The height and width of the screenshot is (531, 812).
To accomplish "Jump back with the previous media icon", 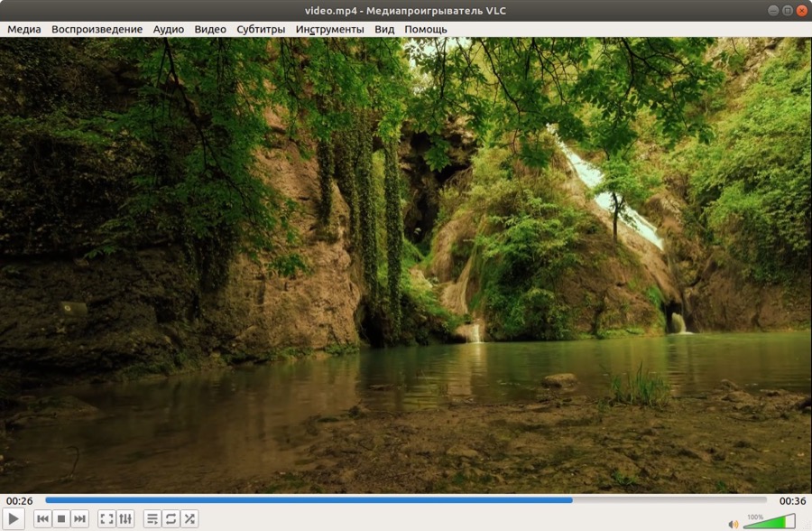I will pyautogui.click(x=42, y=518).
